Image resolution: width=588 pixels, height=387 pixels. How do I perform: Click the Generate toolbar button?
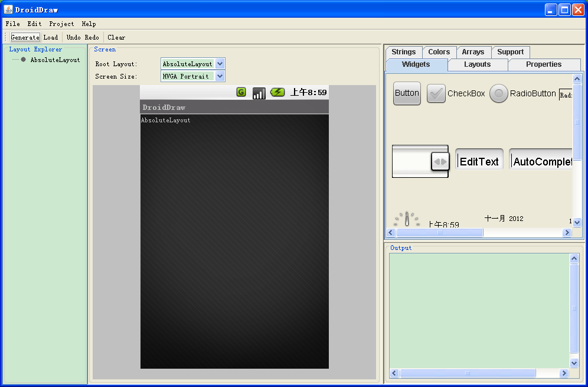25,37
